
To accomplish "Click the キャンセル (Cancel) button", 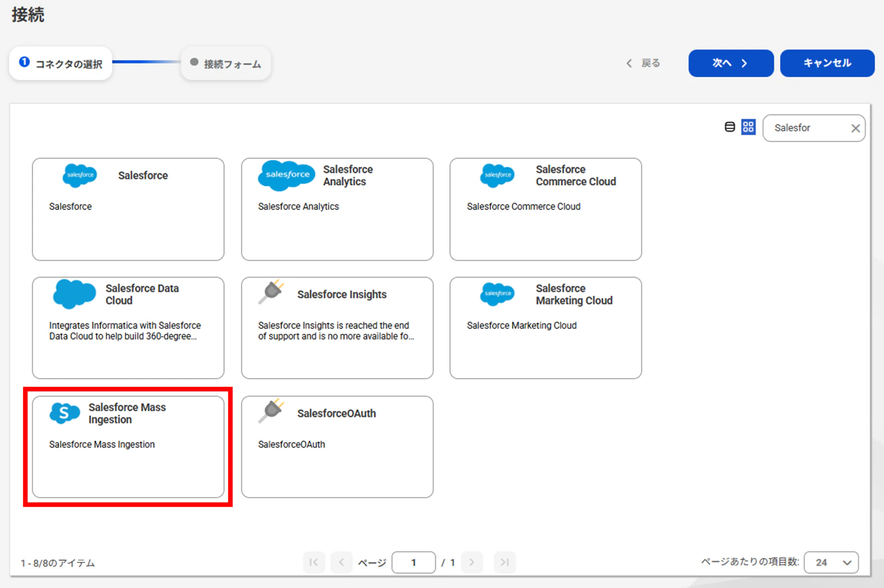I will click(827, 63).
